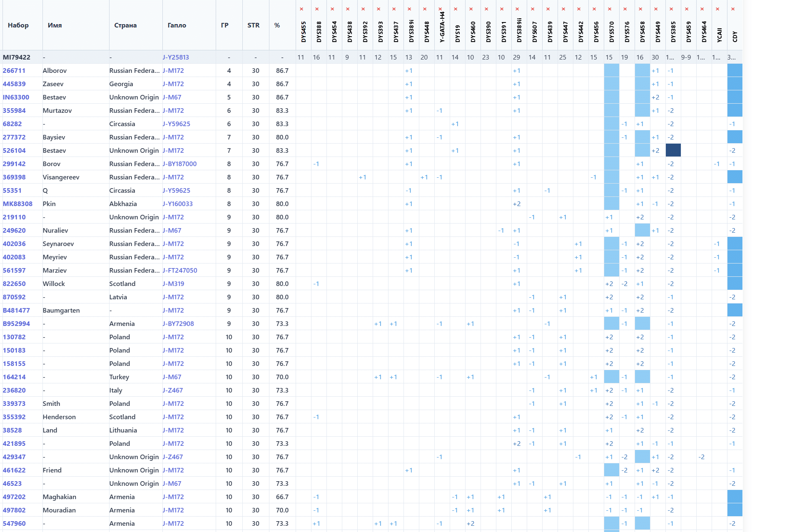787x532 pixels.
Task: Remove the CDY marker column
Action: [x=733, y=9]
